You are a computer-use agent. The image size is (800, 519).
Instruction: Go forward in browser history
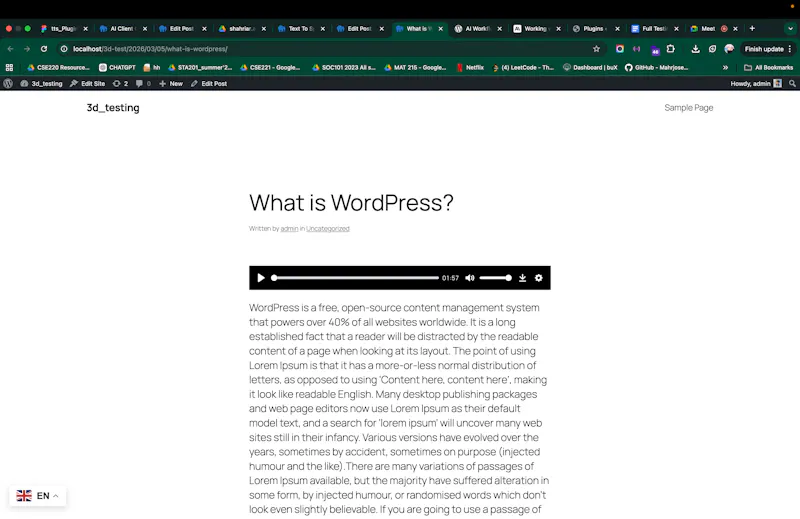(27, 49)
